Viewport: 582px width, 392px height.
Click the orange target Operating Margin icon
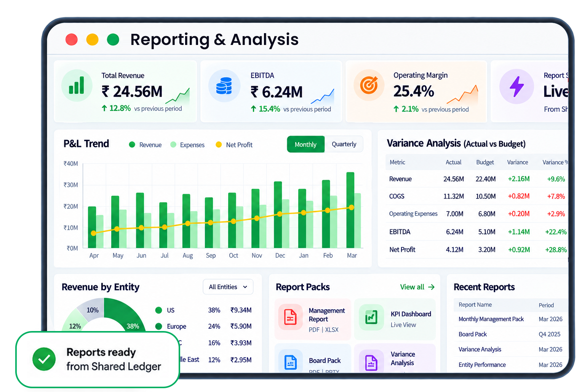click(369, 85)
